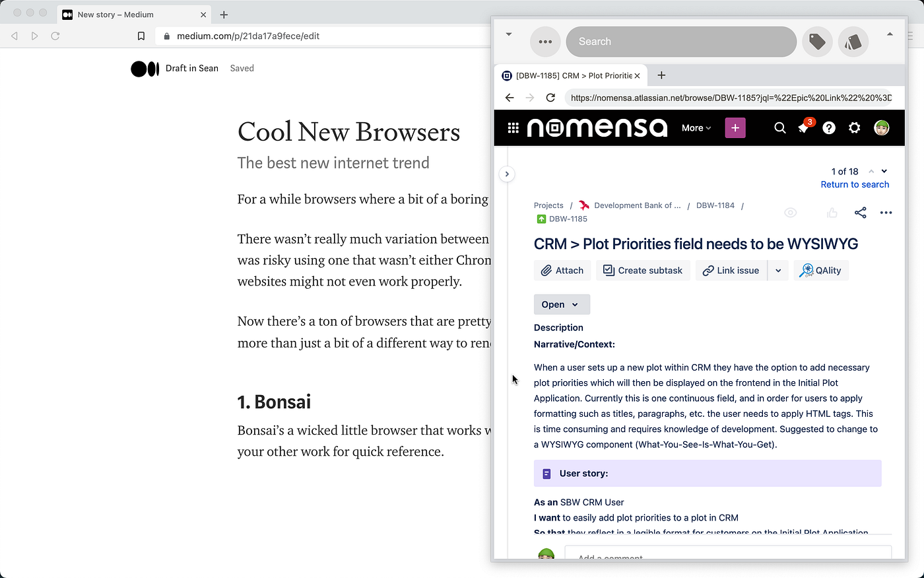Screen dimensions: 924x578
Task: Click the 1 of 18 counter
Action: pos(845,172)
